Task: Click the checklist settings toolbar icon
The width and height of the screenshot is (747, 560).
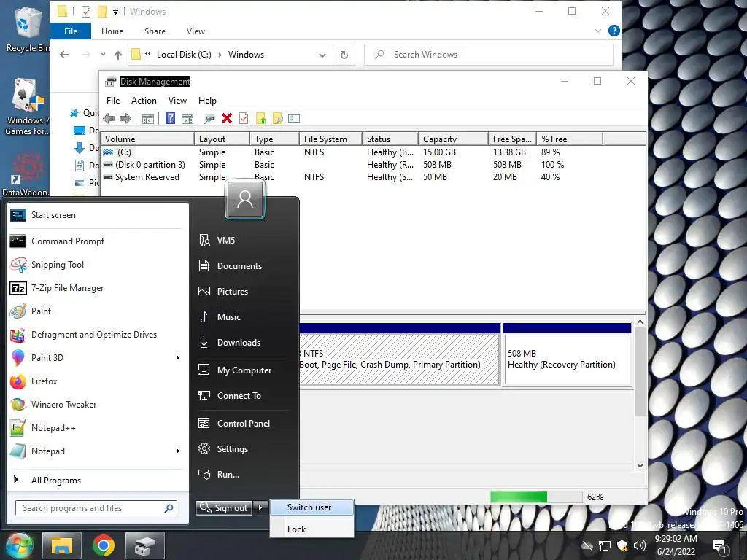Action: pyautogui.click(x=294, y=118)
